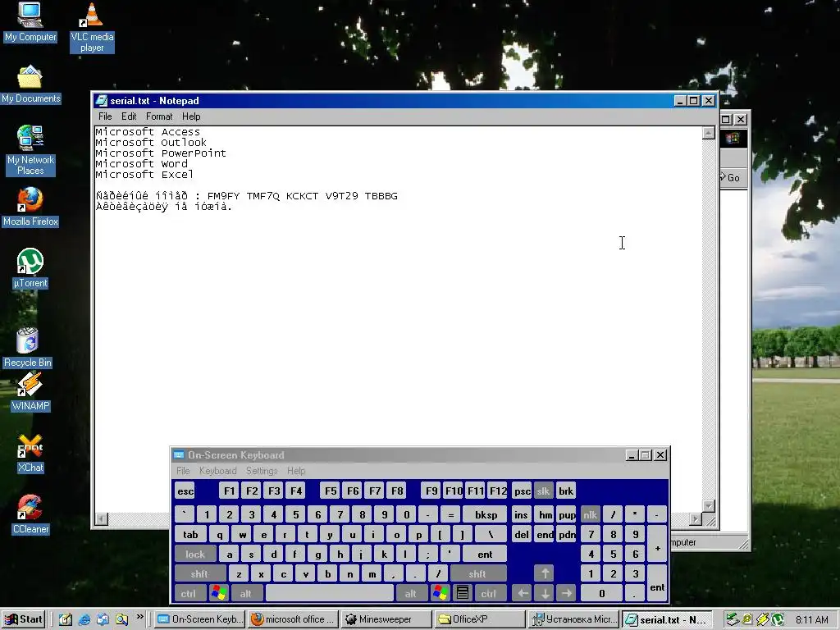
Task: Click the Start button
Action: 24,619
